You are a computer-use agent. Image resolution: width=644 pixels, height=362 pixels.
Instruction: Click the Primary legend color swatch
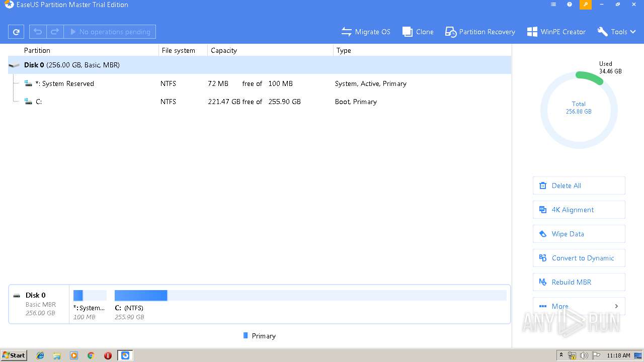point(246,335)
